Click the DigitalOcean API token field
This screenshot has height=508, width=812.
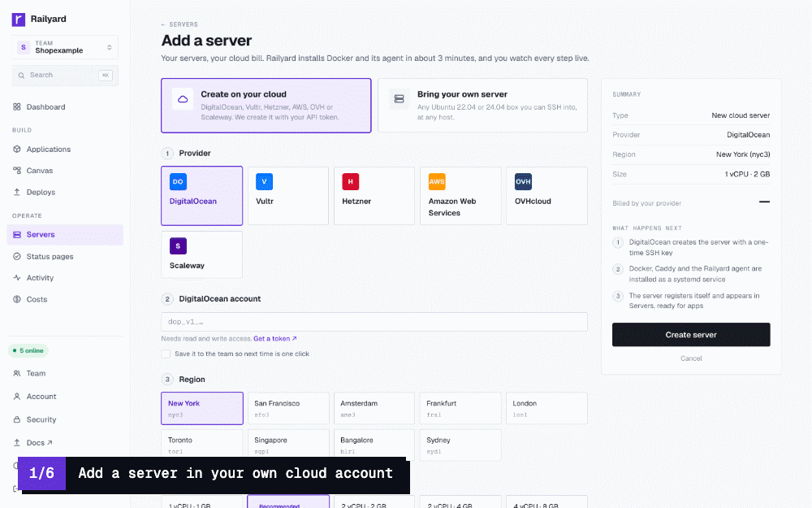[374, 322]
